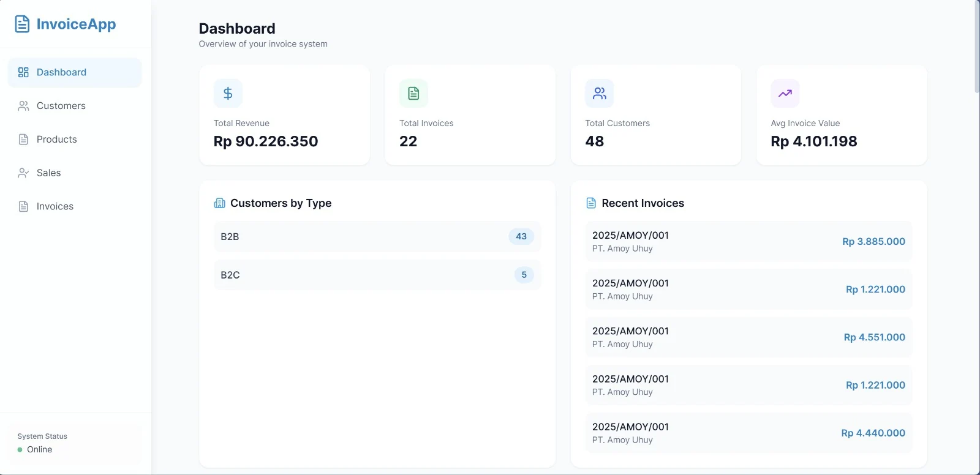Click the B2B count badge showing 43

521,236
